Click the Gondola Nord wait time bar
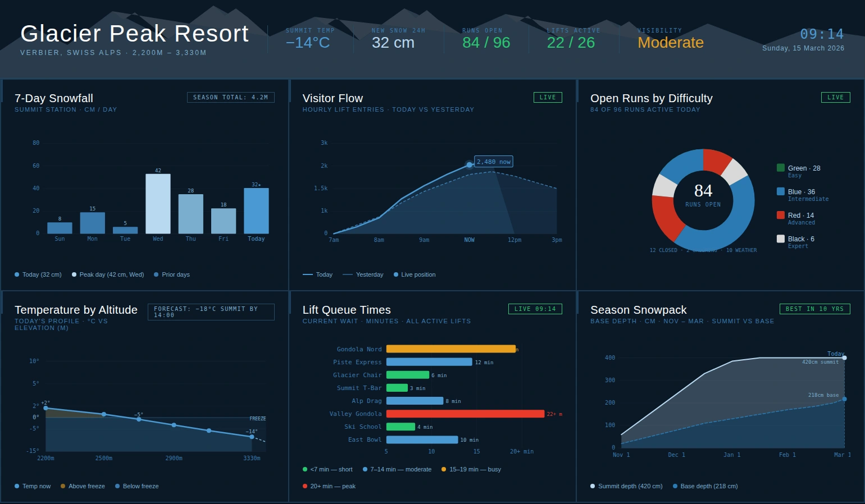Screen dimensions: 865x504 point(449,349)
